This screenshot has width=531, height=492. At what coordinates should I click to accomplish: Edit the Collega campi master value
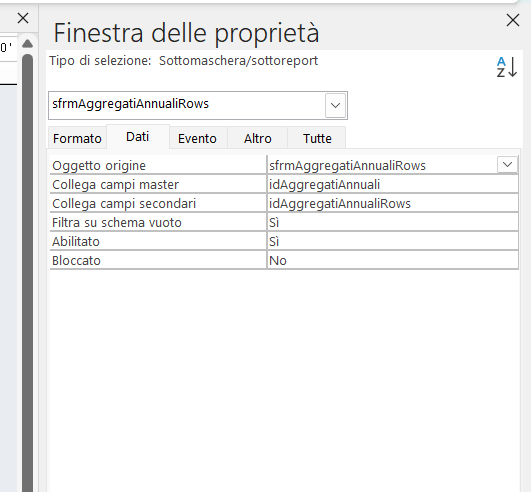pyautogui.click(x=392, y=185)
